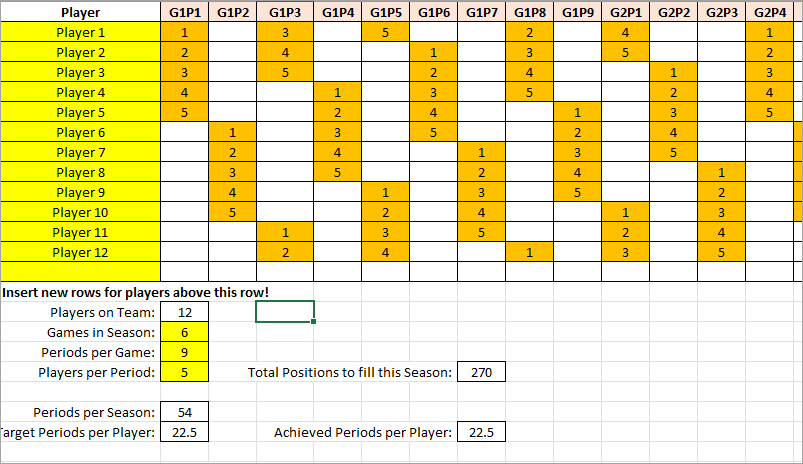The width and height of the screenshot is (803, 464).
Task: Click the Achieved Periods per Player value
Action: 481,432
